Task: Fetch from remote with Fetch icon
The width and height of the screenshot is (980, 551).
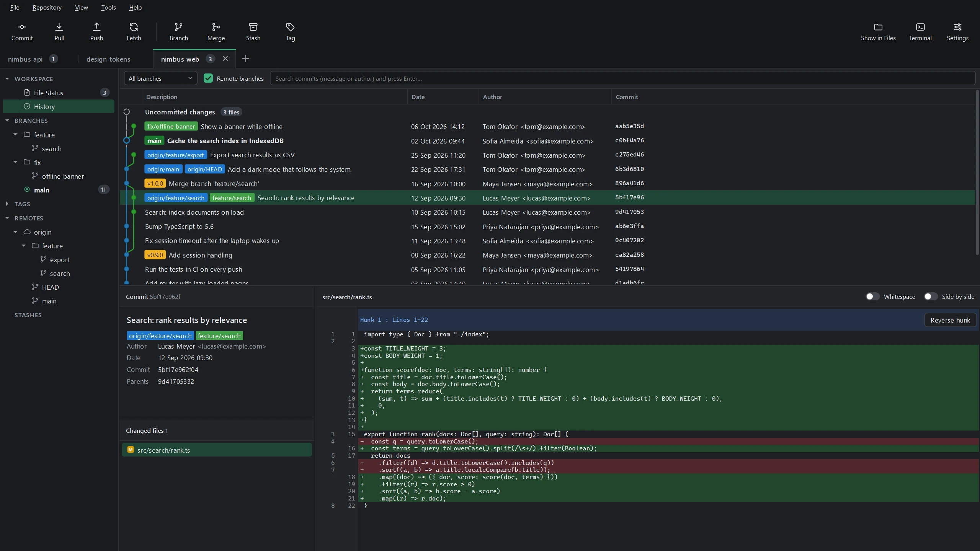Action: 134,32
